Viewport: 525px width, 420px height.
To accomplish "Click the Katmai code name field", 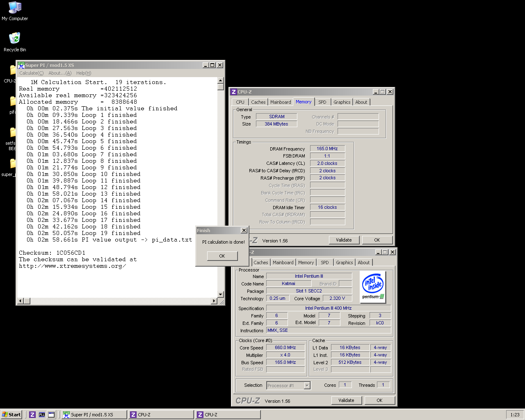I will [x=288, y=283].
